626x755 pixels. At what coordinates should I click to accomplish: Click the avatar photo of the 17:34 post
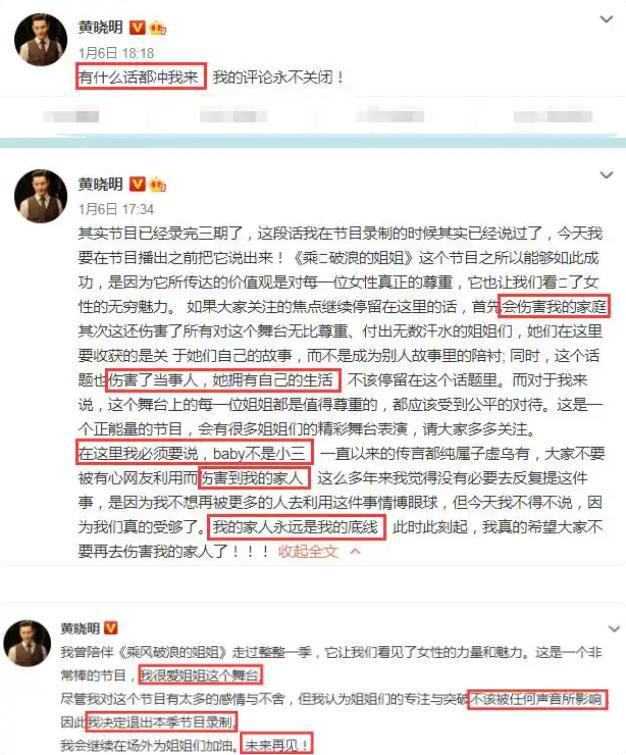[x=40, y=195]
